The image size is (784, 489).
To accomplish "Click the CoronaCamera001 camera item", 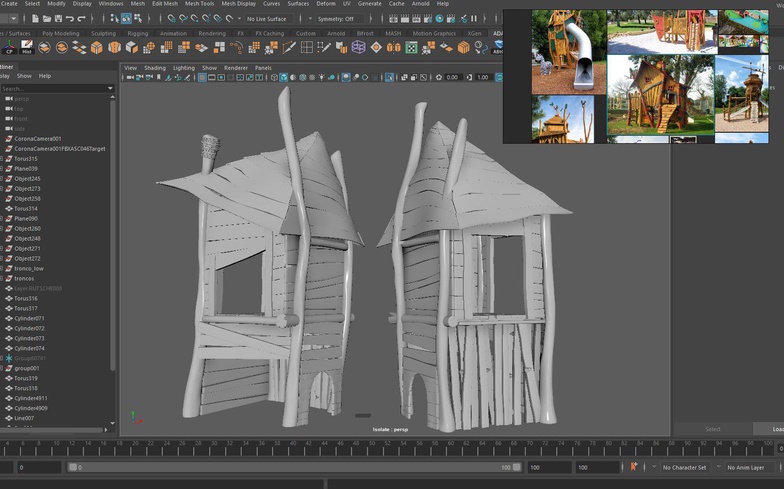I will pyautogui.click(x=38, y=139).
